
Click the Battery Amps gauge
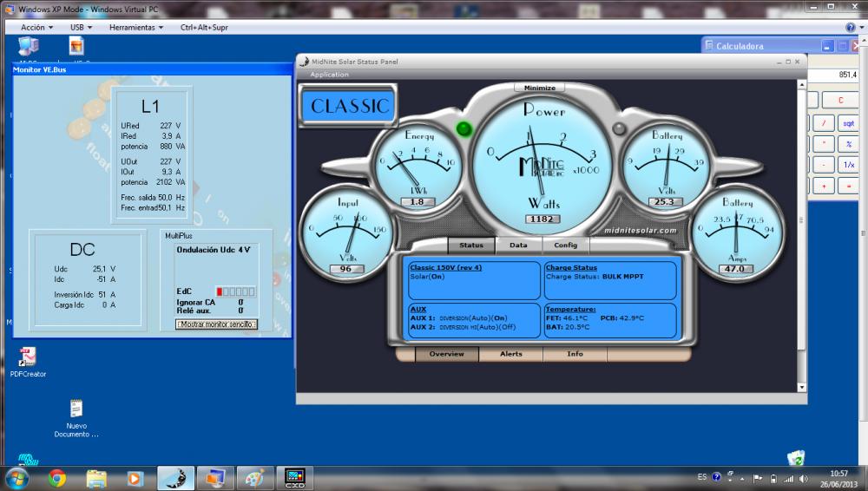coord(737,233)
